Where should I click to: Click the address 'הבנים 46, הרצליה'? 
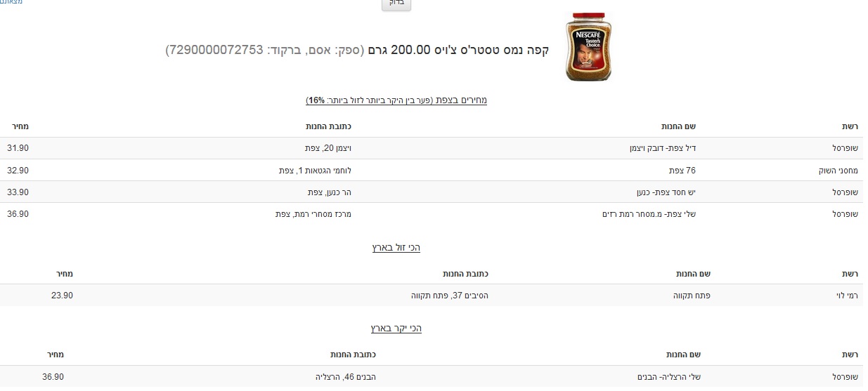pos(345,376)
